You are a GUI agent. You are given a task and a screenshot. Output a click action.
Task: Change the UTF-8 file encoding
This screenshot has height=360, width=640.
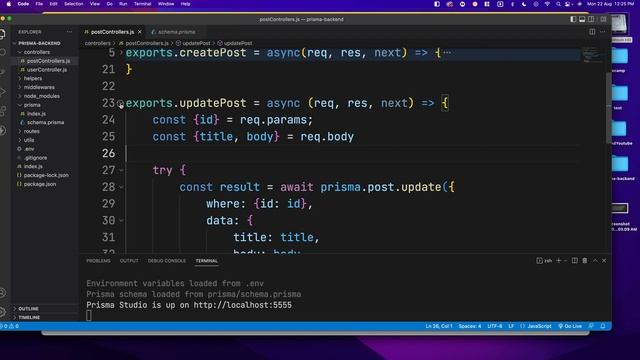coord(495,326)
